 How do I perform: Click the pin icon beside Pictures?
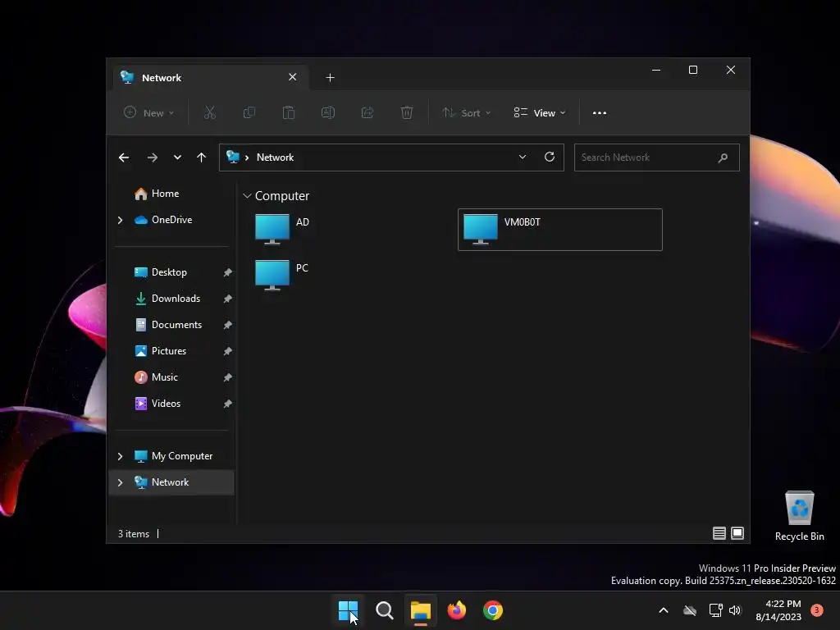click(x=228, y=351)
